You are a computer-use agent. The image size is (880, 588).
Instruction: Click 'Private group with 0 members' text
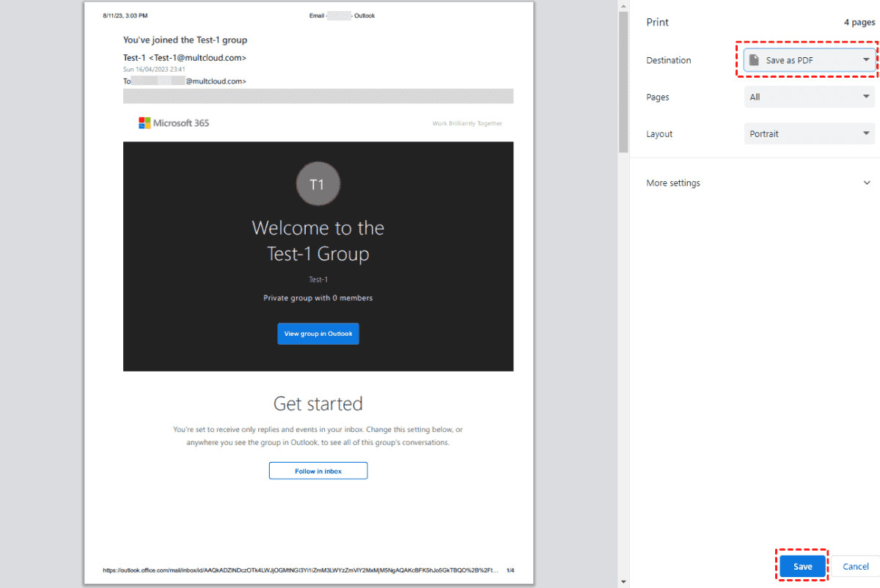coord(318,298)
